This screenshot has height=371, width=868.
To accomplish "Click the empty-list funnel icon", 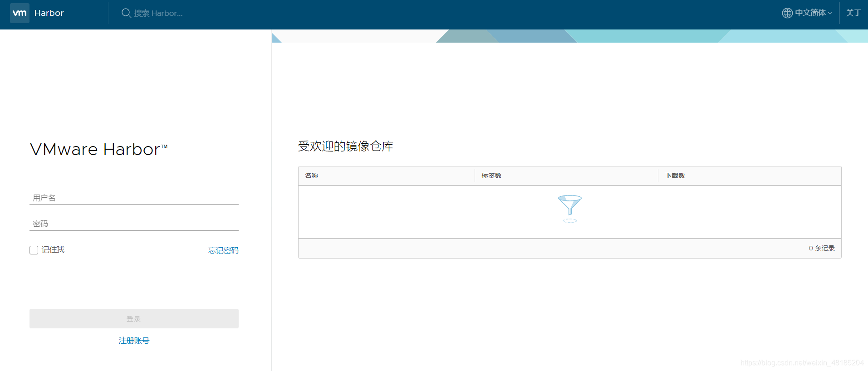I will pos(569,209).
